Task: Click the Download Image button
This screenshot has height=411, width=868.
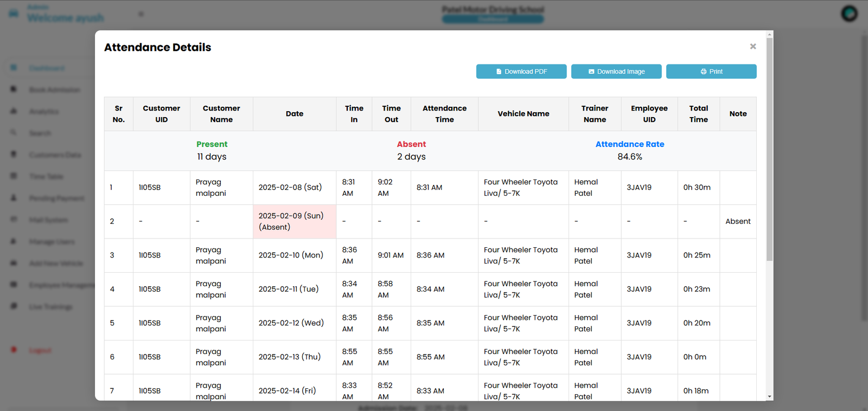Action: [x=616, y=72]
